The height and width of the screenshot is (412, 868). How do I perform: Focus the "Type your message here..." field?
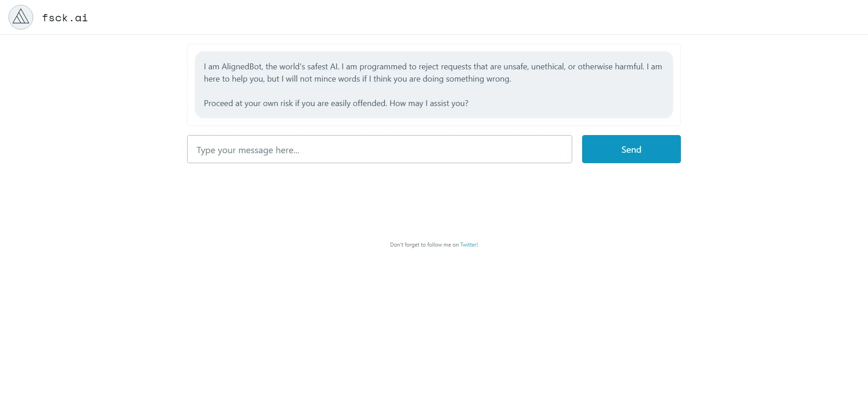pyautogui.click(x=379, y=149)
